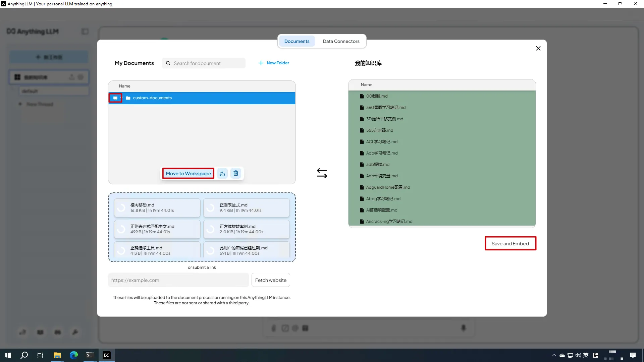Open AnythingLLM from the Windows taskbar

tap(106, 355)
